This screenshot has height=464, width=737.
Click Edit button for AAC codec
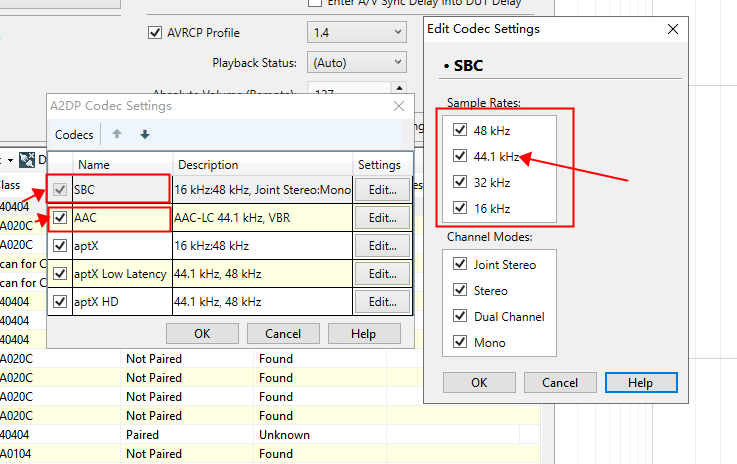[x=382, y=218]
